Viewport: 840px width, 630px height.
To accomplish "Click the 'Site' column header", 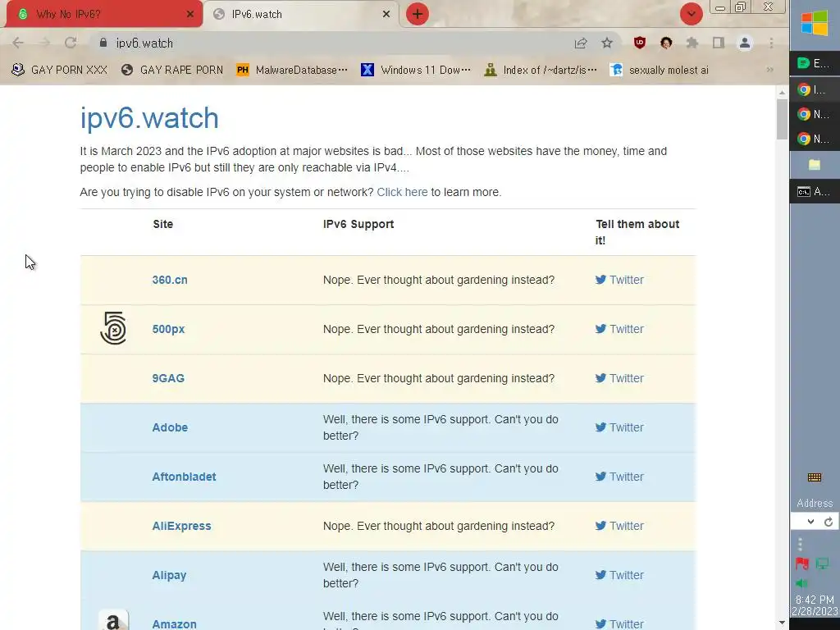I will tap(163, 224).
